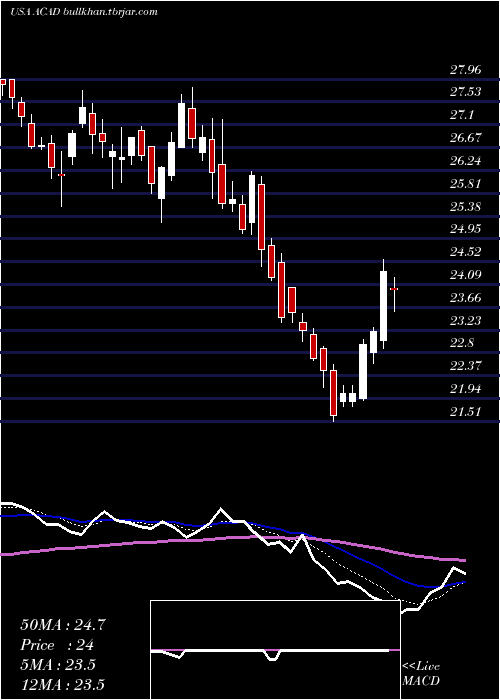Click the 24.52 price label
This screenshot has height=700, width=500.
point(465,252)
